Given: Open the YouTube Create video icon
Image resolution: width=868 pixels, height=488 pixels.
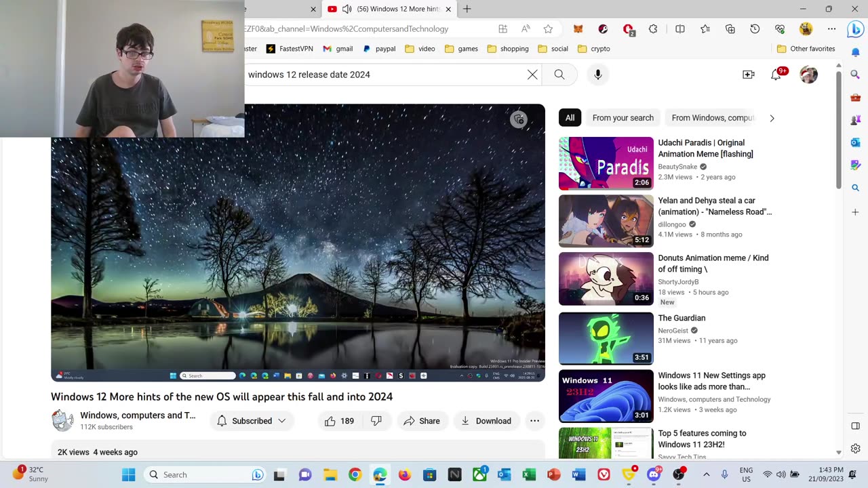Looking at the screenshot, I should [749, 75].
